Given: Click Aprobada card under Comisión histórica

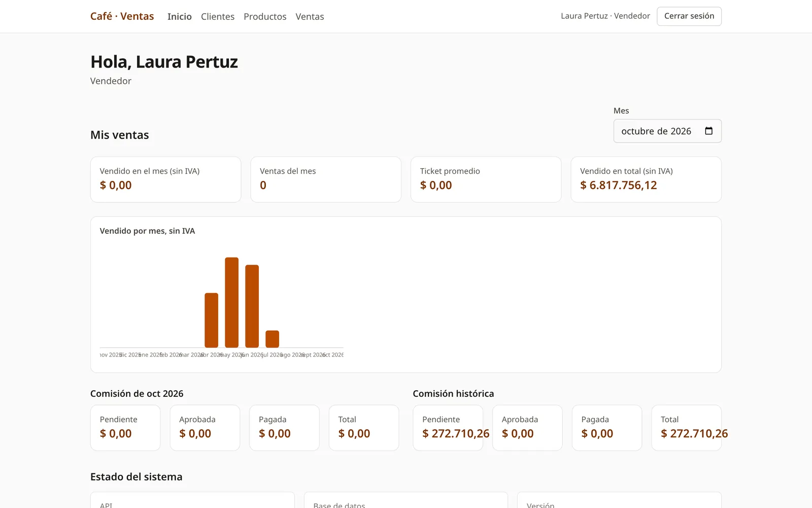Looking at the screenshot, I should click(x=527, y=428).
